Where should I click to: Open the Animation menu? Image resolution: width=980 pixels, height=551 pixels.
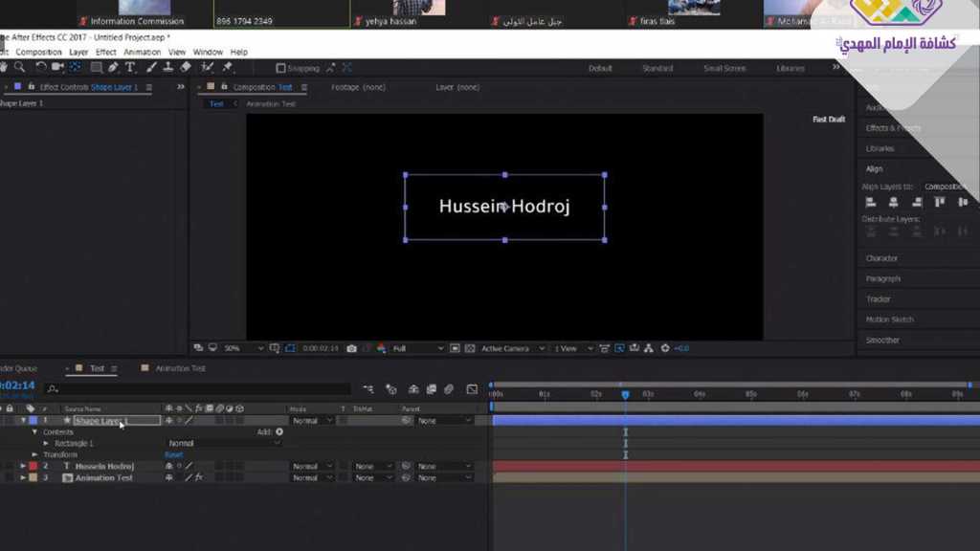(x=142, y=53)
